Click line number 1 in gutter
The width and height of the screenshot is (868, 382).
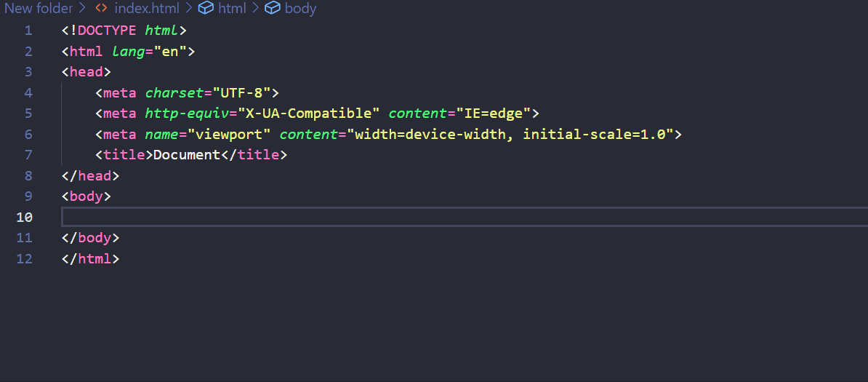coord(28,31)
